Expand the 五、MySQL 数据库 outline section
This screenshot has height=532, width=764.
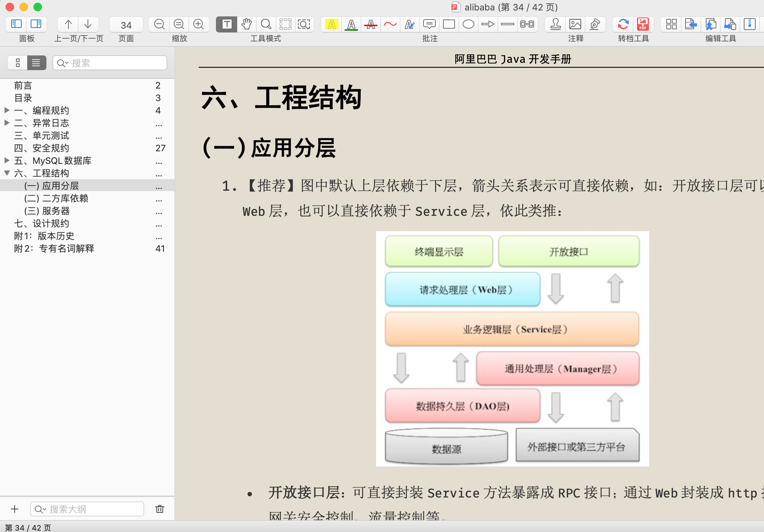point(7,160)
